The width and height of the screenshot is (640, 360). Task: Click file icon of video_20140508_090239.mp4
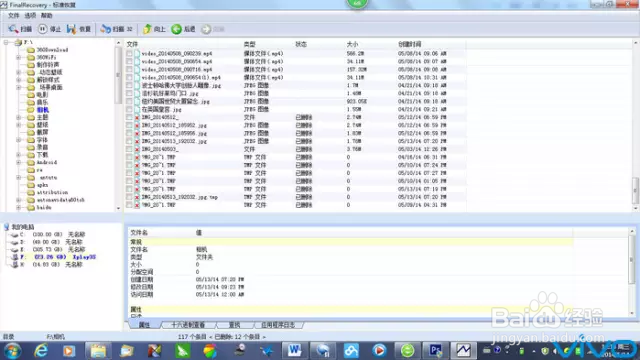[137, 53]
